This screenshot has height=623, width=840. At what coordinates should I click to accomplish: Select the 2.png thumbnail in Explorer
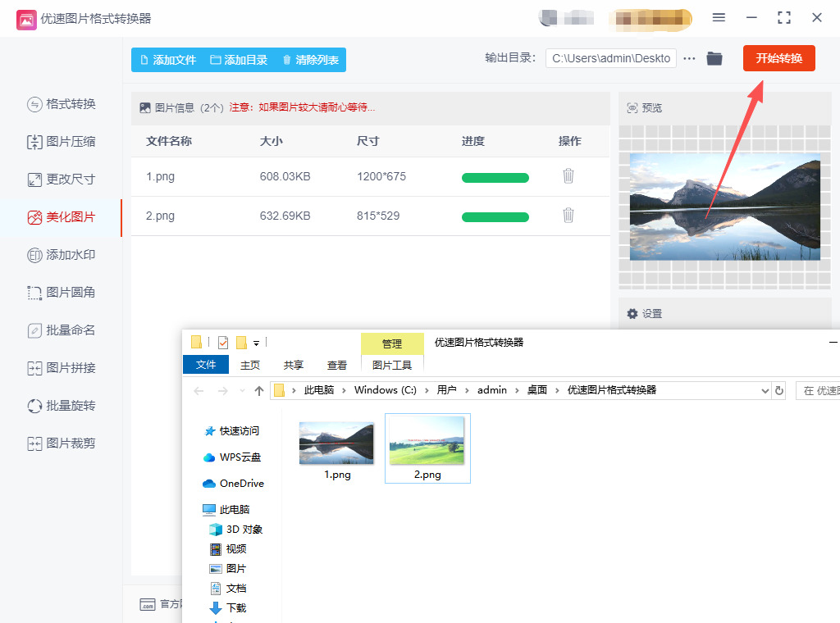427,448
